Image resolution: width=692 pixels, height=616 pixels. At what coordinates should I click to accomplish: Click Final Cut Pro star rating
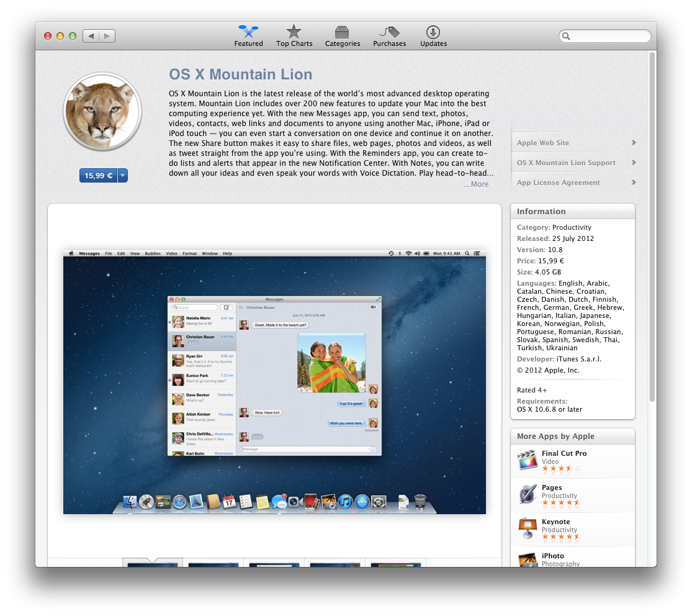pos(561,468)
